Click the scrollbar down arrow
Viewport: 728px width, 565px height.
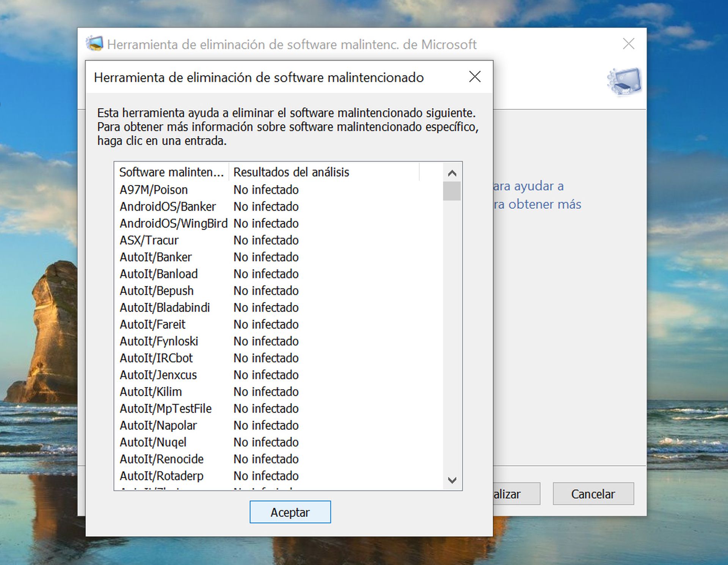[x=451, y=480]
